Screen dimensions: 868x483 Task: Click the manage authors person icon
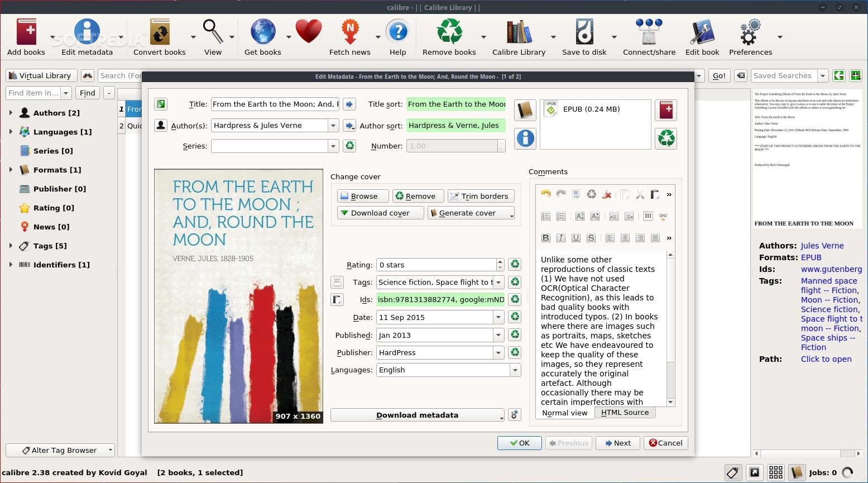coord(161,125)
